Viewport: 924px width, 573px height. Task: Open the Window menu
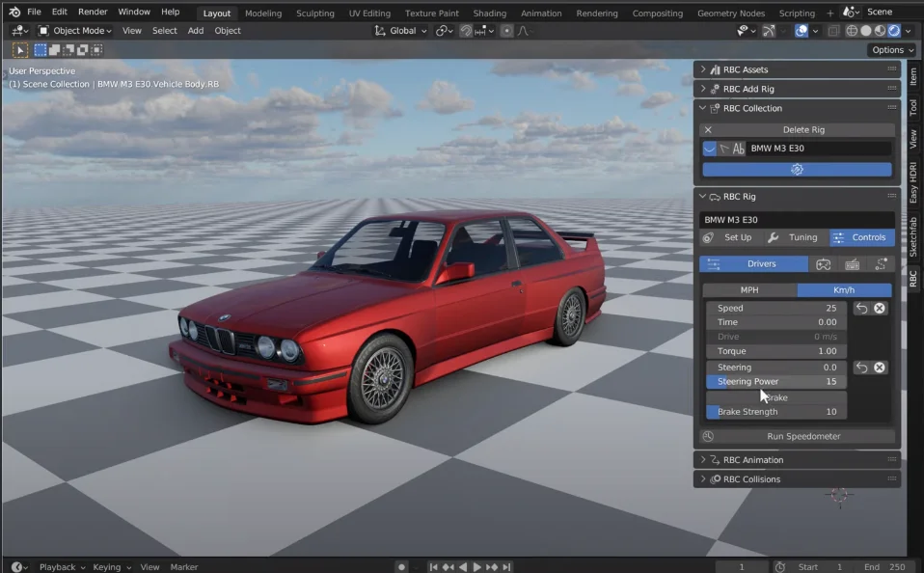pos(134,12)
